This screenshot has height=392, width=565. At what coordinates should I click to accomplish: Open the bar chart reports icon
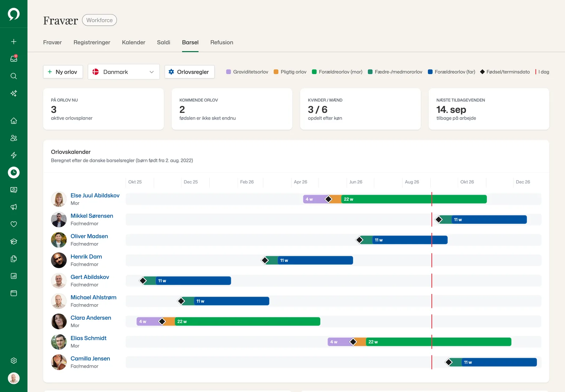pyautogui.click(x=14, y=276)
